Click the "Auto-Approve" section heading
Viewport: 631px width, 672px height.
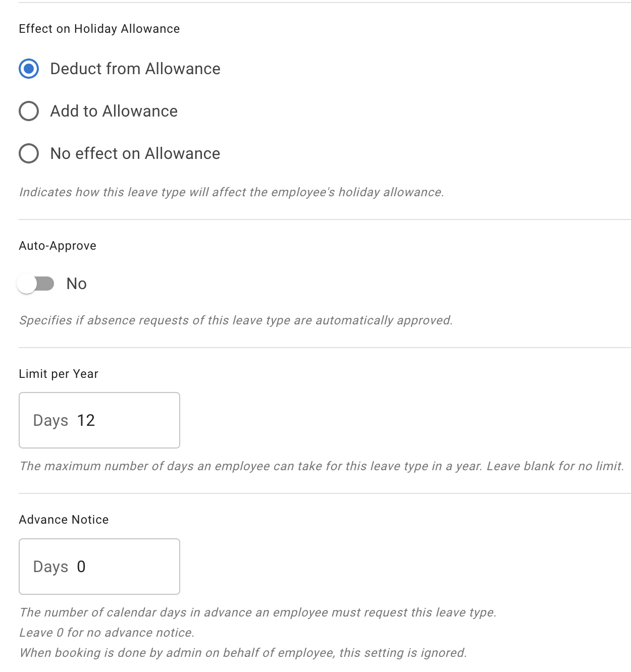pyautogui.click(x=58, y=246)
